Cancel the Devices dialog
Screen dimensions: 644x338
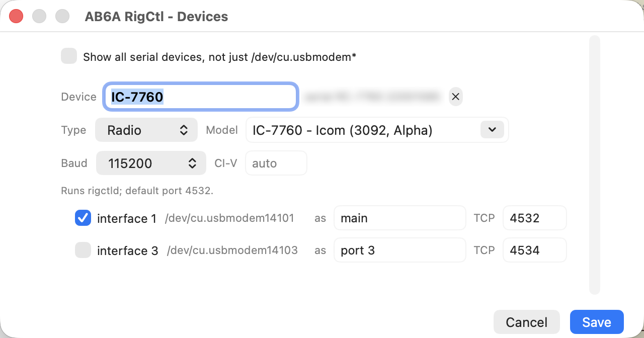[527, 322]
